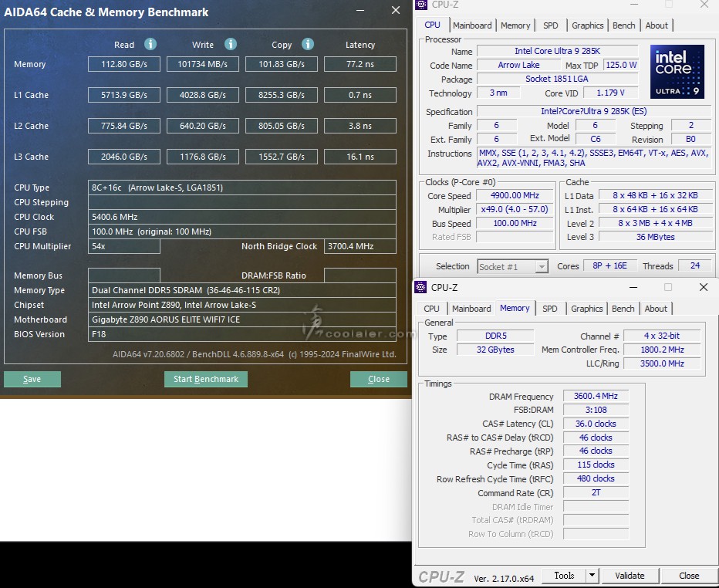The image size is (719, 588).
Task: Click the info icon next to Copy
Action: 308,44
